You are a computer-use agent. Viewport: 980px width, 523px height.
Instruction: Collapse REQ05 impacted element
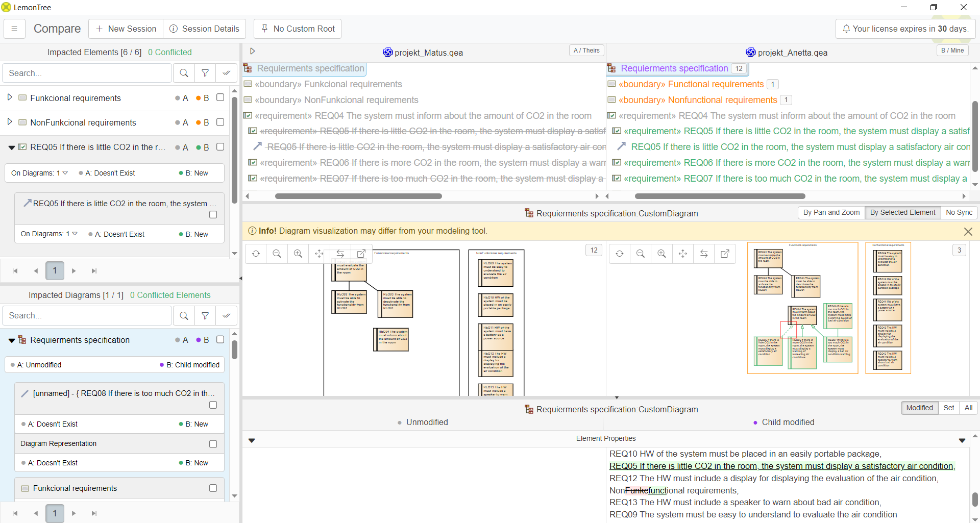click(x=11, y=147)
